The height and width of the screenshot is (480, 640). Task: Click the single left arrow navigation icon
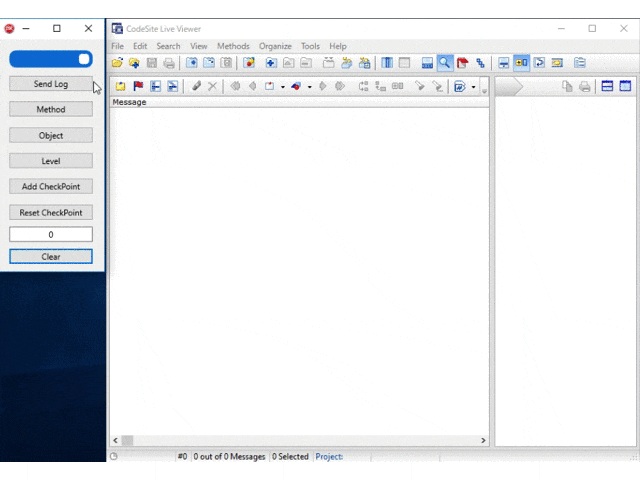(x=253, y=86)
